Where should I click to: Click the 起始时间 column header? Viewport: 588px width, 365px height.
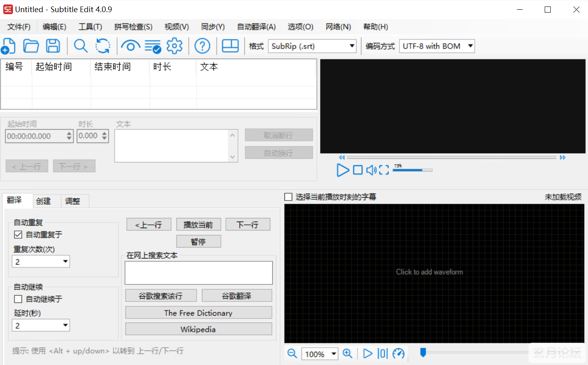click(x=61, y=66)
